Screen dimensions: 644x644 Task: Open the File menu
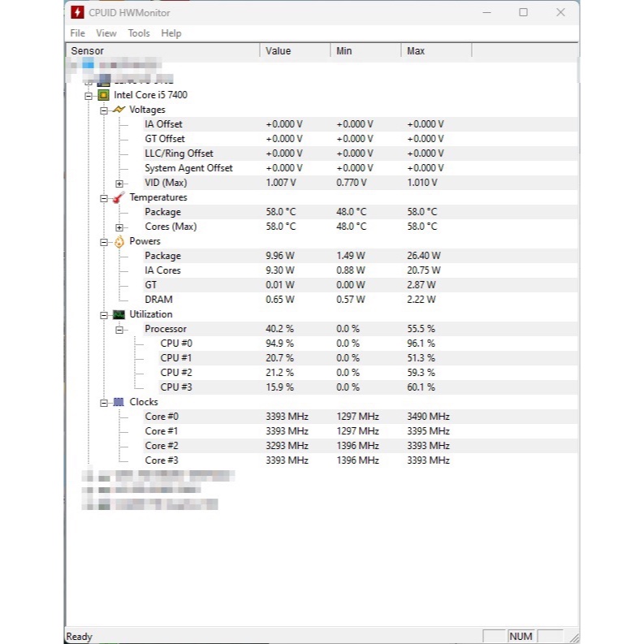point(77,33)
